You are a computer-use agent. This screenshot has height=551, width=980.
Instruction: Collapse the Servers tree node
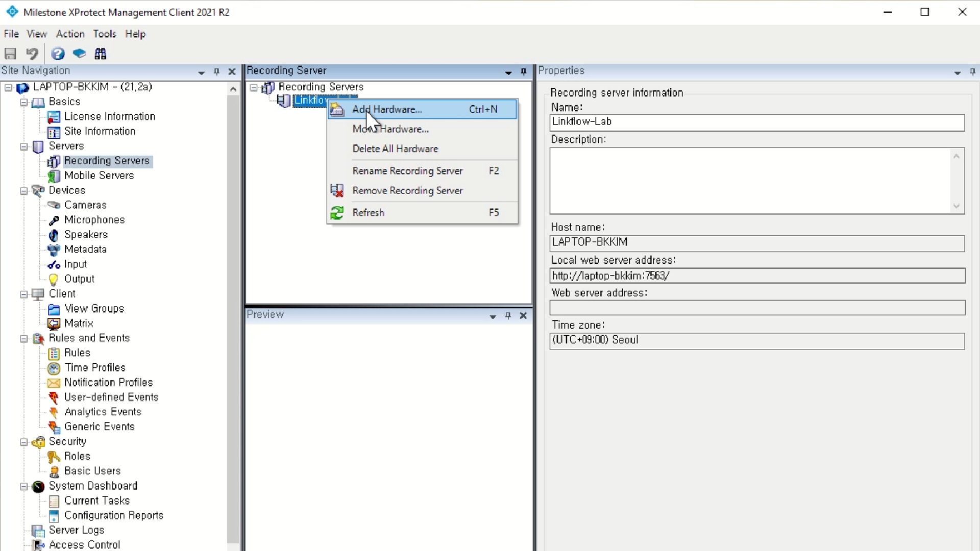[23, 147]
